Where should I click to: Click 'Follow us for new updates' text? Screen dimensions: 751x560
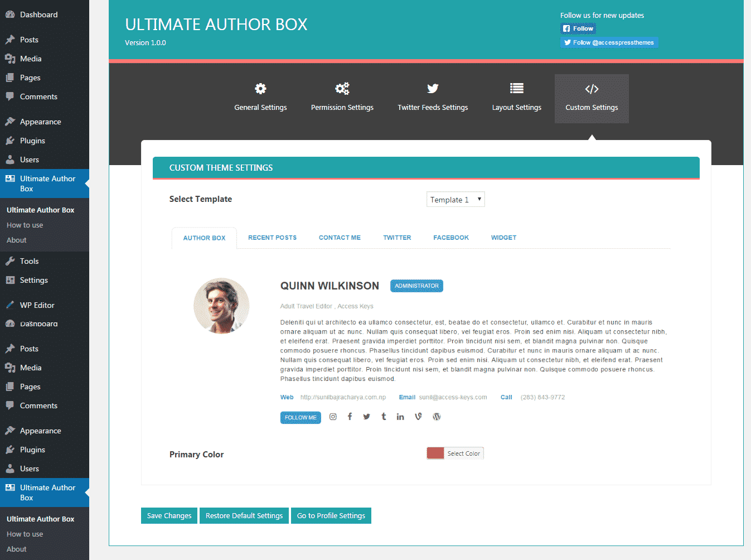click(602, 16)
